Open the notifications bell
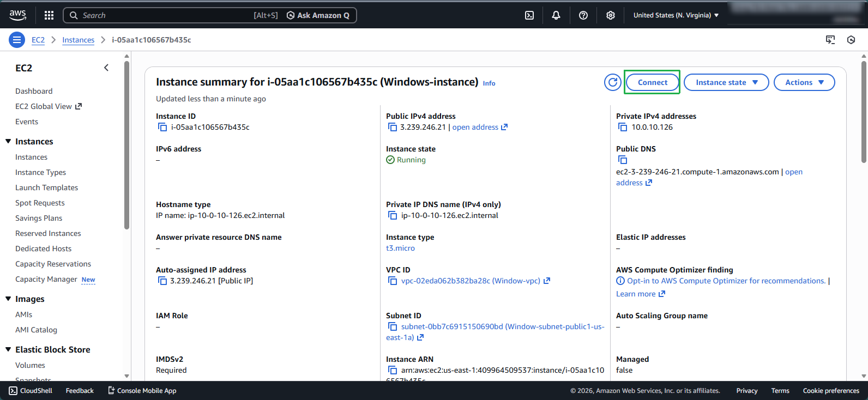The width and height of the screenshot is (868, 400). pos(556,15)
